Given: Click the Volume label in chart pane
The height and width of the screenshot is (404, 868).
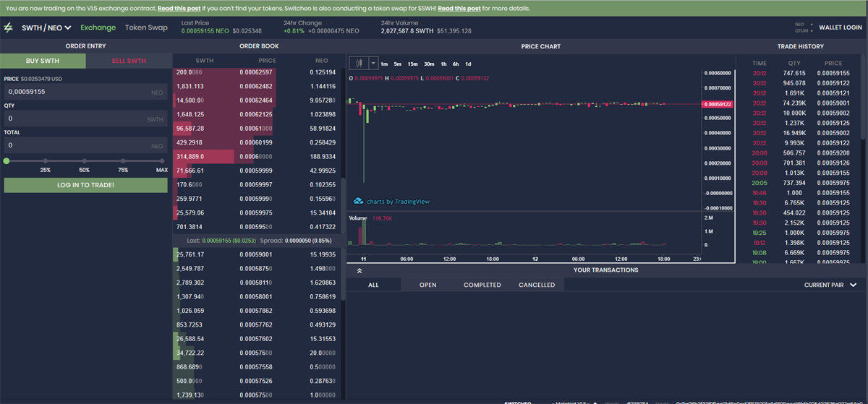Looking at the screenshot, I should pos(358,218).
